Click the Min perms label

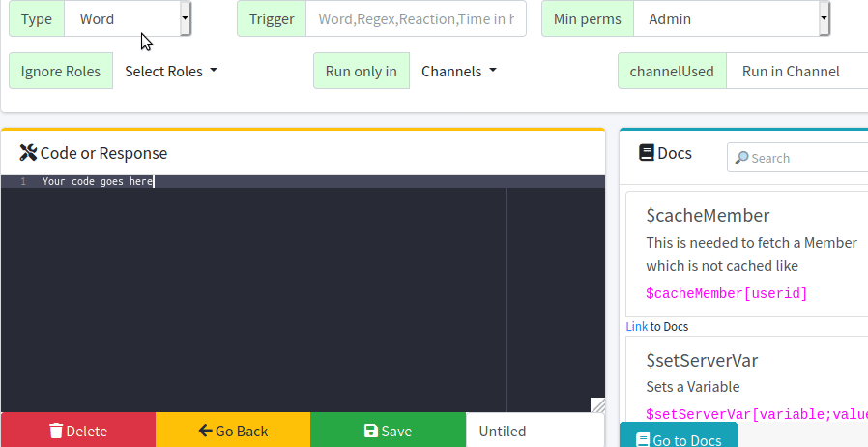[x=588, y=18]
